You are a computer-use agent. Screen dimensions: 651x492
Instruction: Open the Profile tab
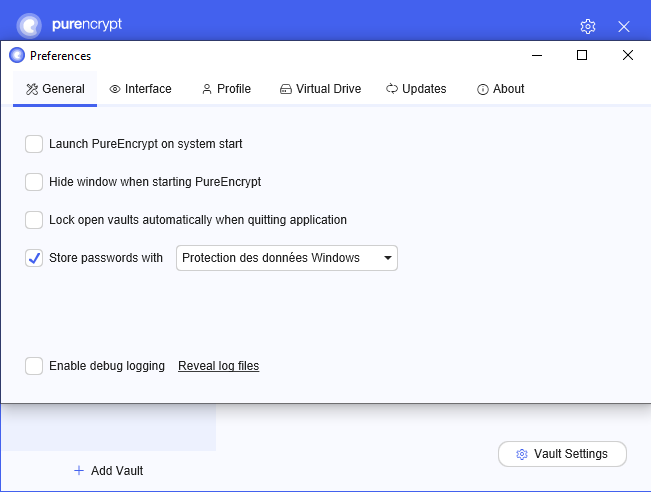226,89
